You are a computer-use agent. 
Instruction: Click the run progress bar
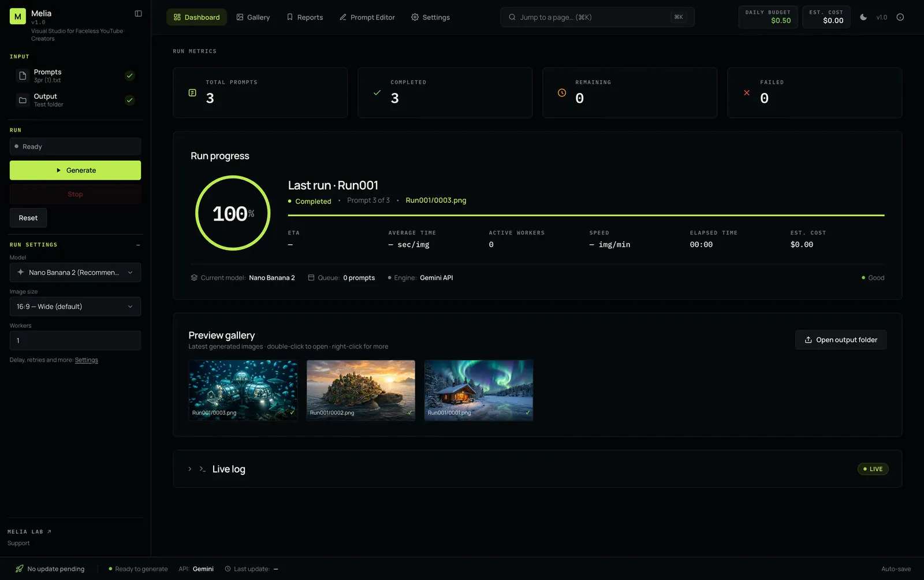point(586,215)
